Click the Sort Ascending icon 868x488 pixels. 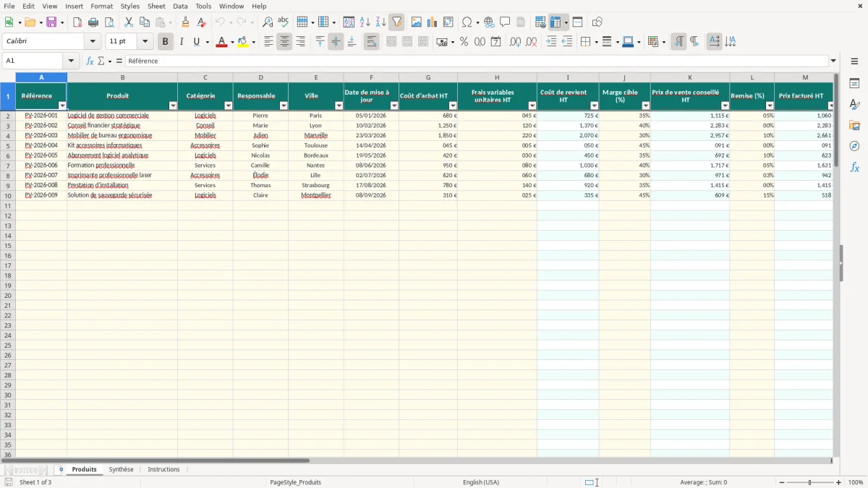(365, 22)
